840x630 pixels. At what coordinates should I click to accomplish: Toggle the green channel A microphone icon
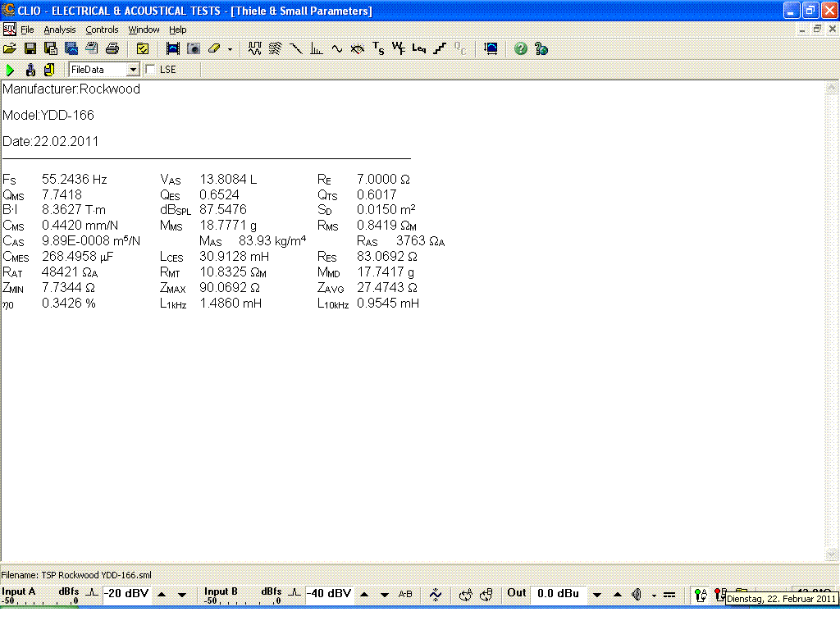[701, 595]
